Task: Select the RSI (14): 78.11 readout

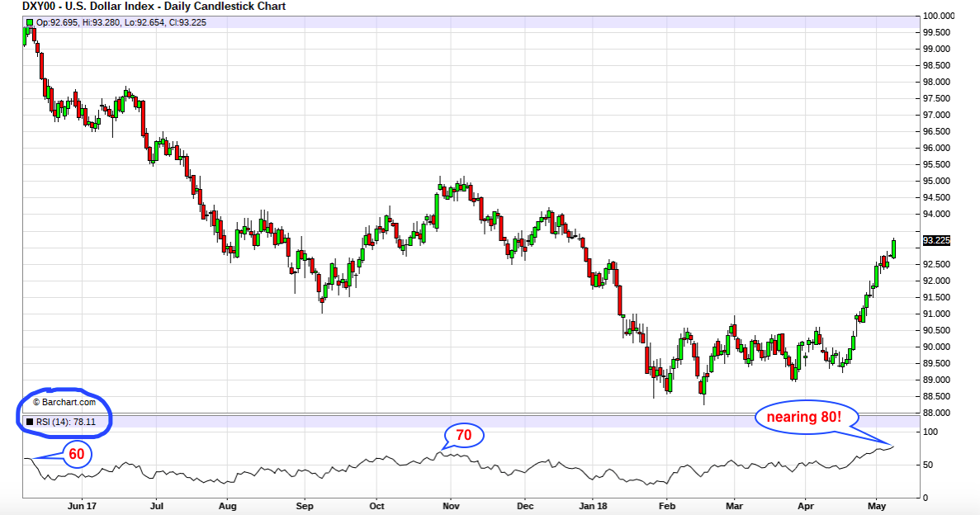Action: click(65, 422)
